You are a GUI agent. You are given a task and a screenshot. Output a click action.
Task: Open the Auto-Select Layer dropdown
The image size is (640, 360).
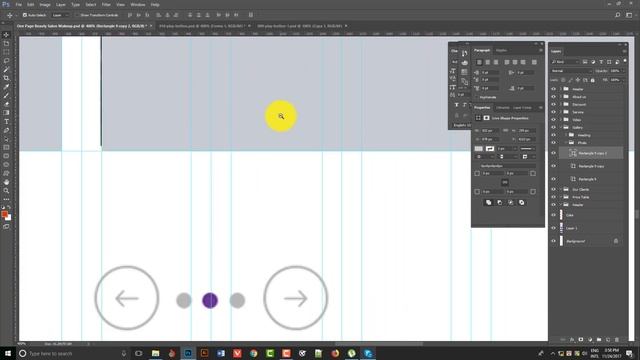pos(60,15)
